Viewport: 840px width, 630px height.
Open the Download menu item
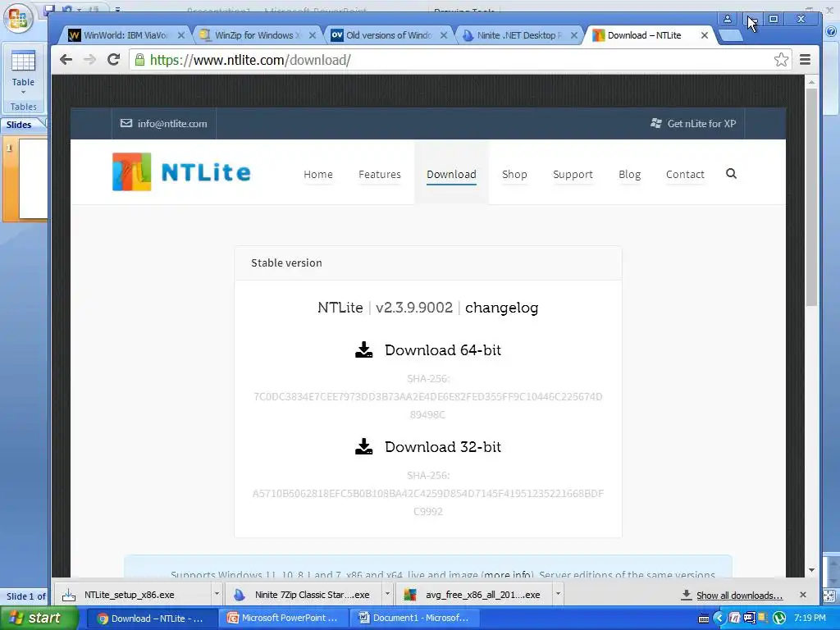pyautogui.click(x=451, y=174)
